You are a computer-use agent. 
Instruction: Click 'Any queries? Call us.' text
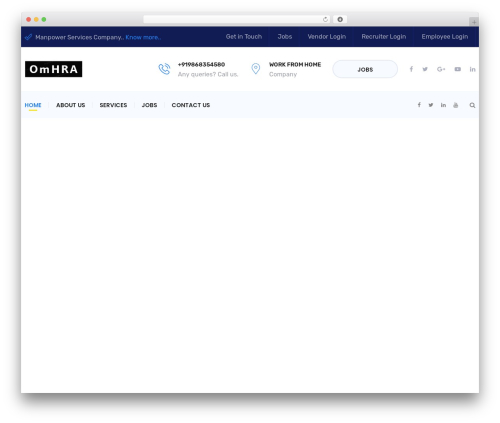pyautogui.click(x=208, y=74)
